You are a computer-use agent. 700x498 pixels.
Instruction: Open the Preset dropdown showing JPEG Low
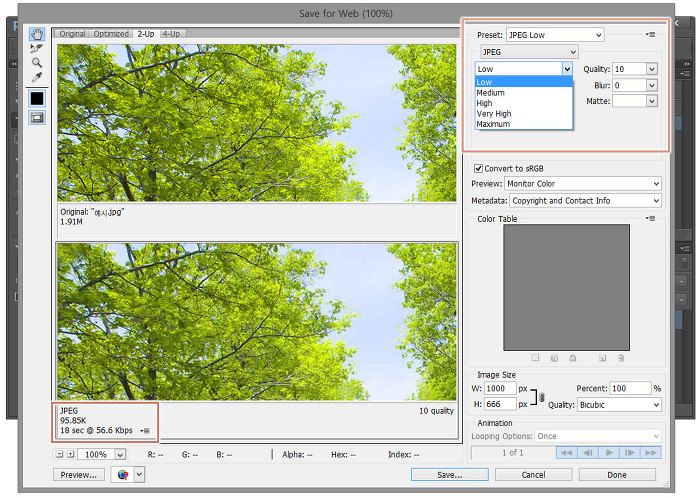555,35
